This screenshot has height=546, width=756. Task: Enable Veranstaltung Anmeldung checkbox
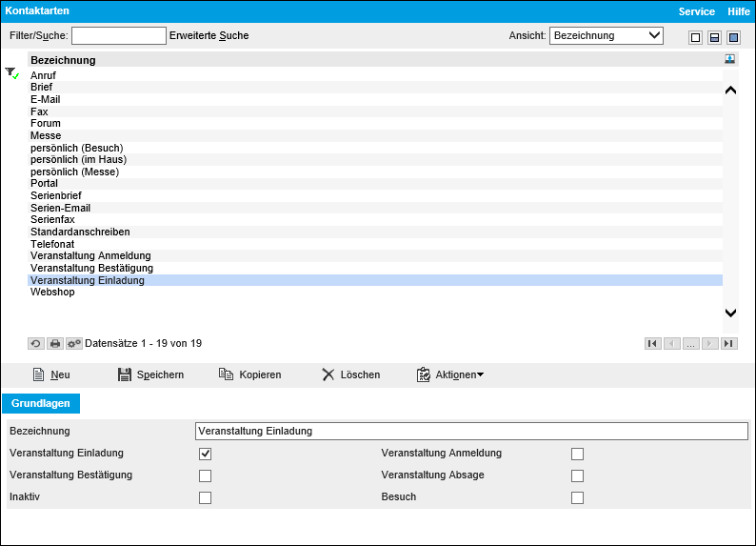(x=577, y=454)
